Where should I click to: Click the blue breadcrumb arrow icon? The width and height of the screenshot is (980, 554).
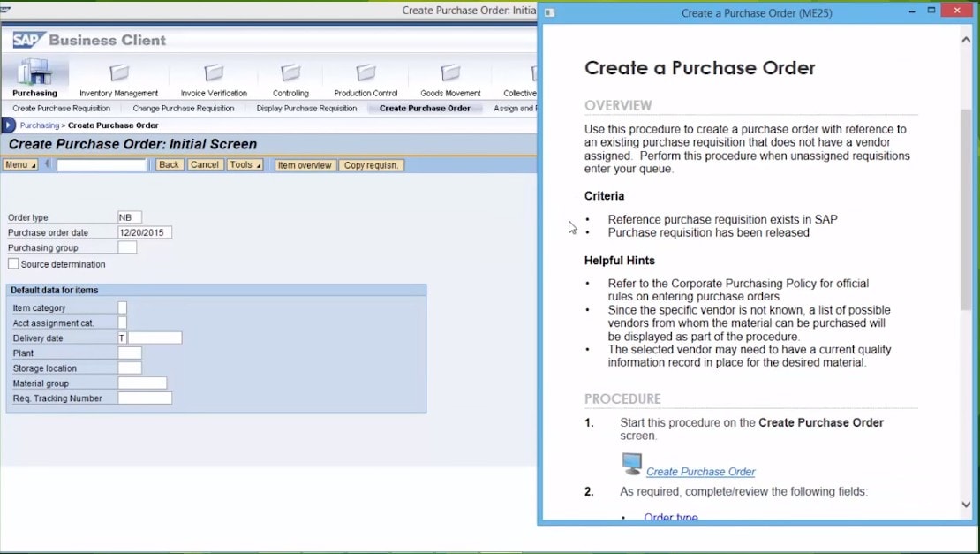click(x=9, y=125)
